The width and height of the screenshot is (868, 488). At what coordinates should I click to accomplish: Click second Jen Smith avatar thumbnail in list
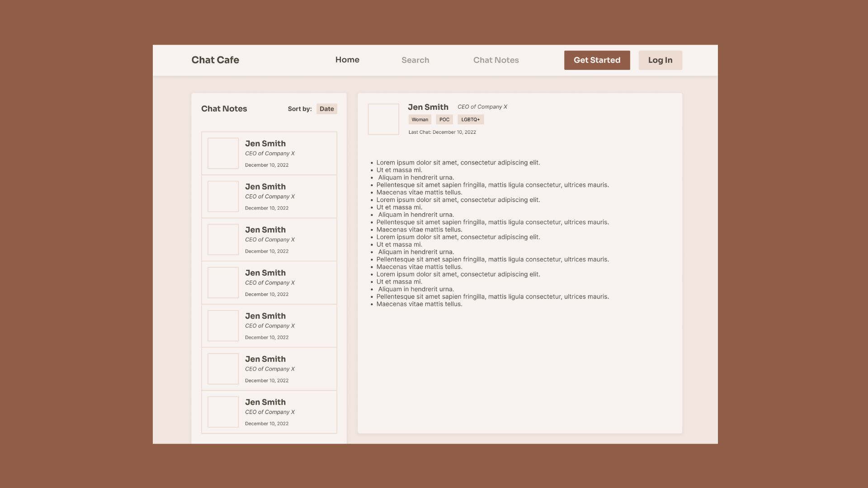pyautogui.click(x=223, y=197)
